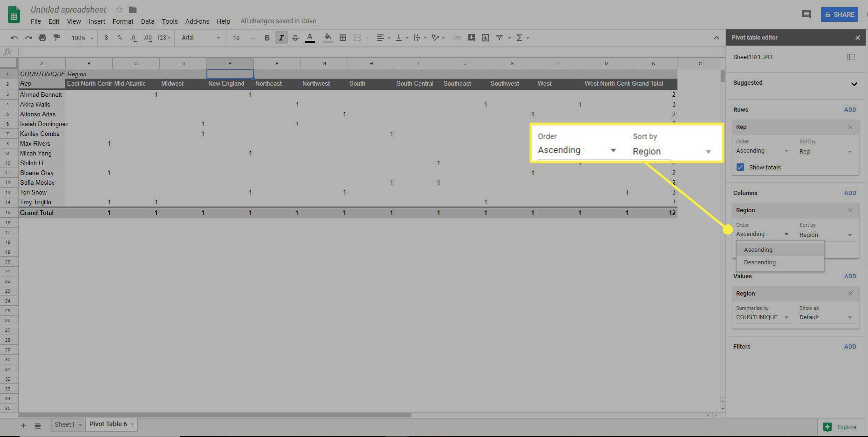Open the Region column Sort by dropdown
This screenshot has height=437, width=868.
tap(826, 235)
